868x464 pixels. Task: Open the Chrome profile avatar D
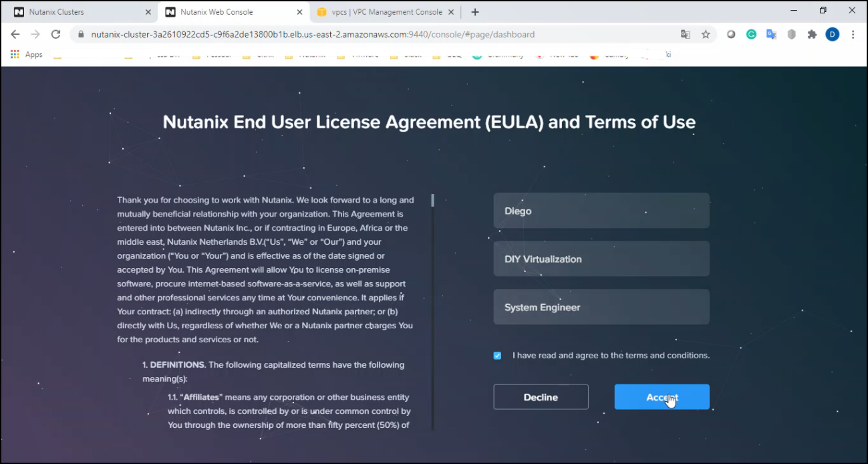tap(832, 34)
